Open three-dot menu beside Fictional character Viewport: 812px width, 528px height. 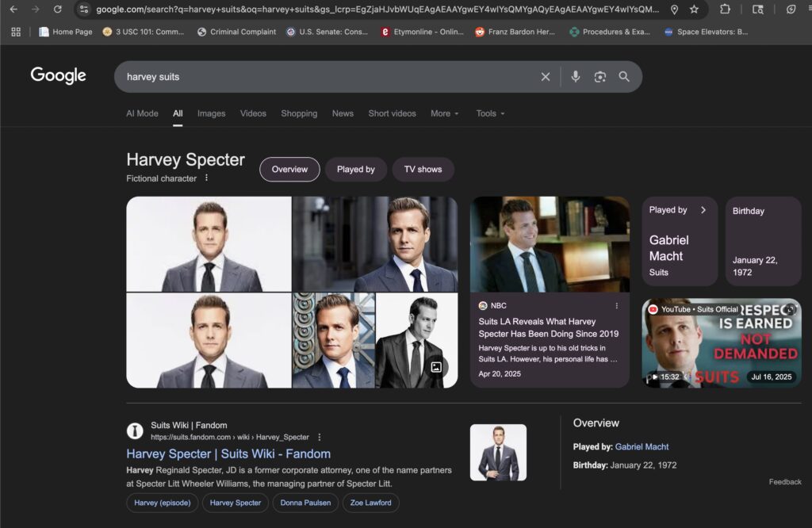click(207, 178)
